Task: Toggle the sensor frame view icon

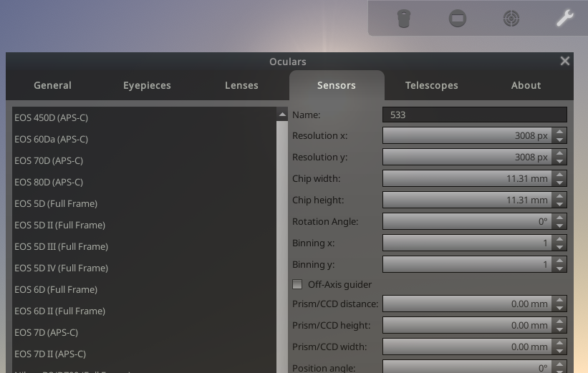Action: (x=458, y=19)
